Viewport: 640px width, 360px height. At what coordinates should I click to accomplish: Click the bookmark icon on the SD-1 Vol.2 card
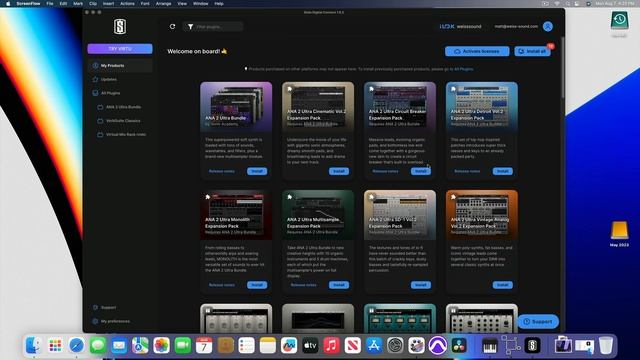tap(371, 197)
